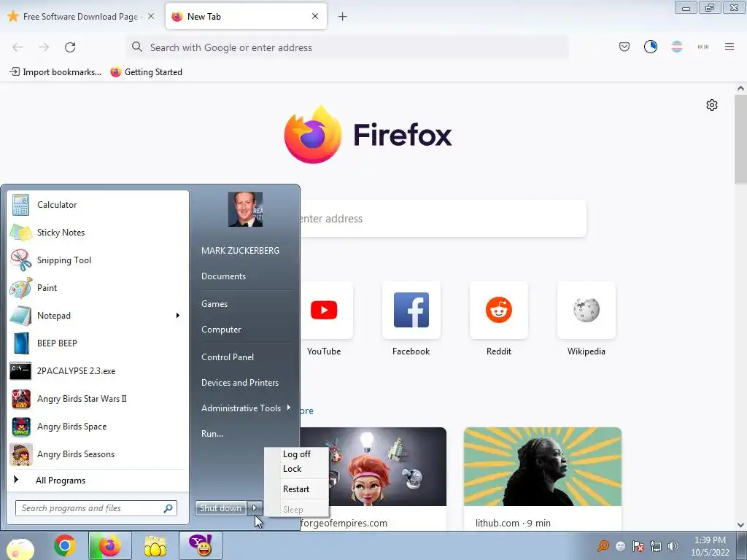Click the page vertical scrollbar thumb
The height and width of the screenshot is (560, 747).
[x=740, y=139]
